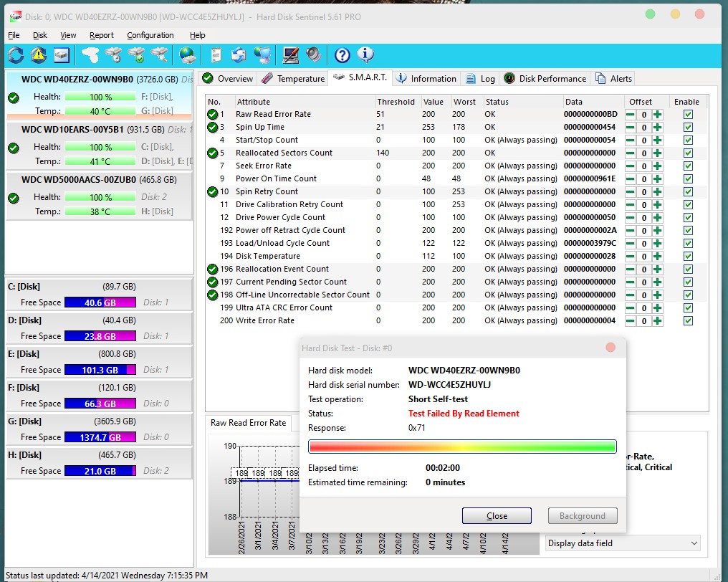Click the green health status icon of WD5000AACS
This screenshot has height=582, width=728.
coord(14,199)
